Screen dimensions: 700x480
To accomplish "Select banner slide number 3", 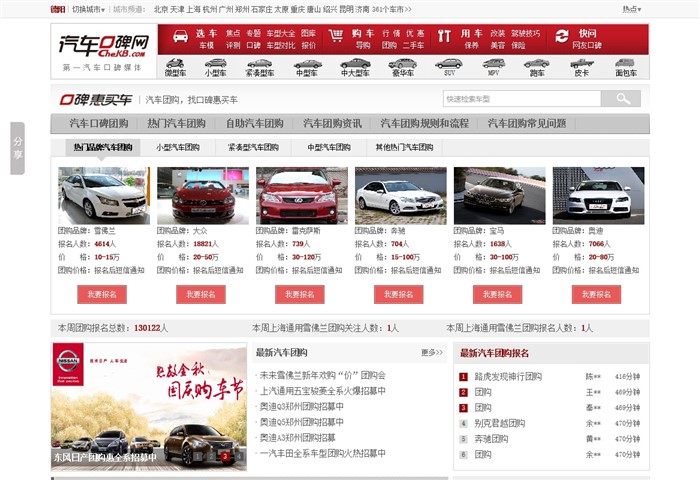I will [x=225, y=456].
